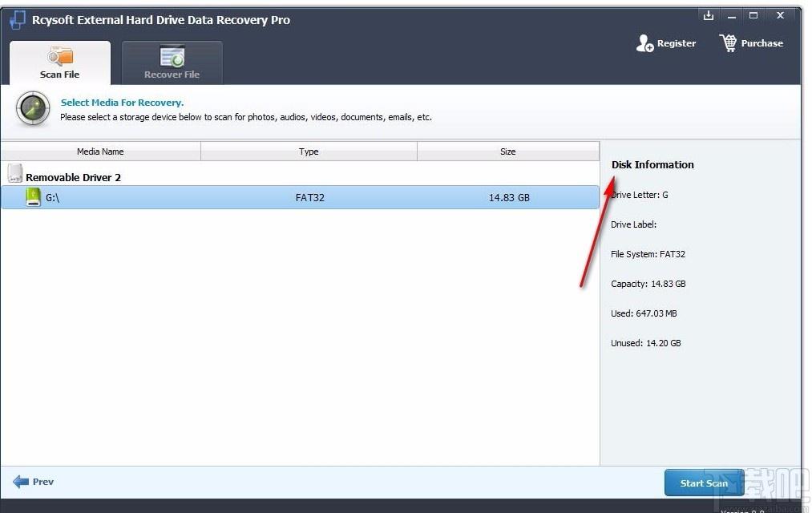812x513 pixels.
Task: Click the Drive Label: text
Action: (633, 224)
